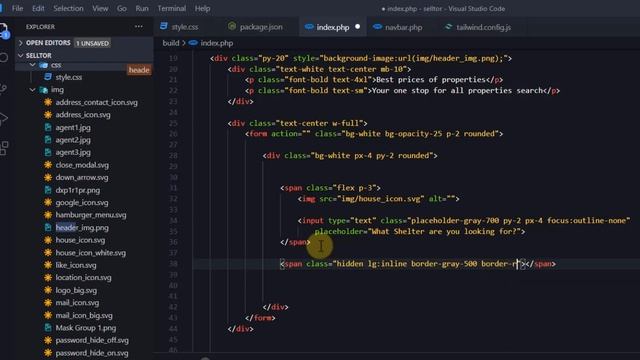Click the package.json tab file icon
This screenshot has height=360, width=640.
(232, 27)
